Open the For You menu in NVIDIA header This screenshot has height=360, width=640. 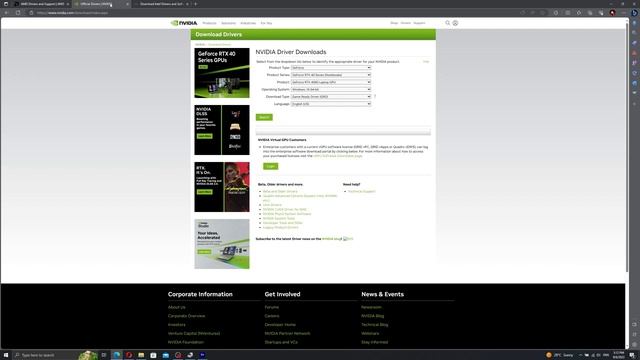(x=266, y=23)
